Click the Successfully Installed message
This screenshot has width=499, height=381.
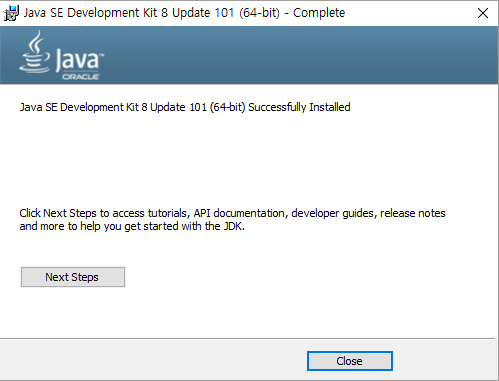click(x=185, y=107)
